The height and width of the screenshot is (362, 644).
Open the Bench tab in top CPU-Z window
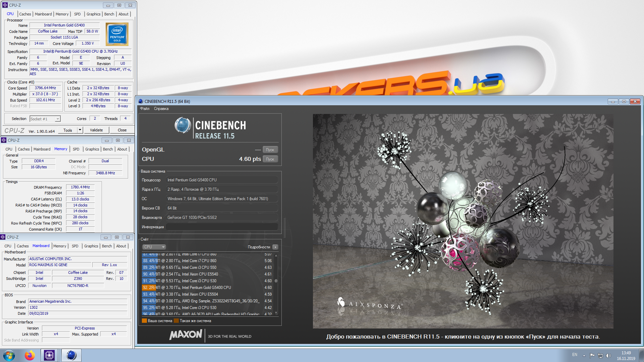(109, 14)
